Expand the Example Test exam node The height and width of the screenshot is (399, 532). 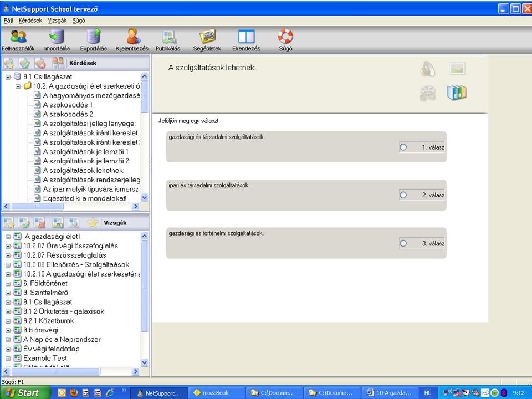click(x=8, y=359)
